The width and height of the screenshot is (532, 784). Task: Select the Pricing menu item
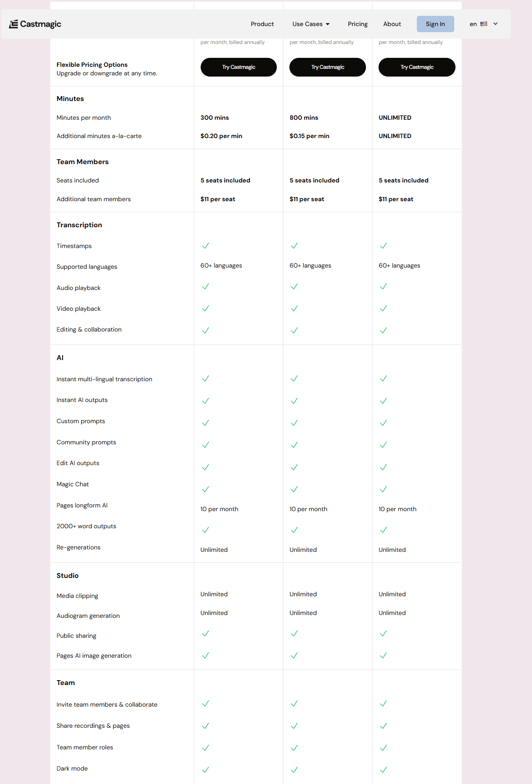(x=357, y=24)
